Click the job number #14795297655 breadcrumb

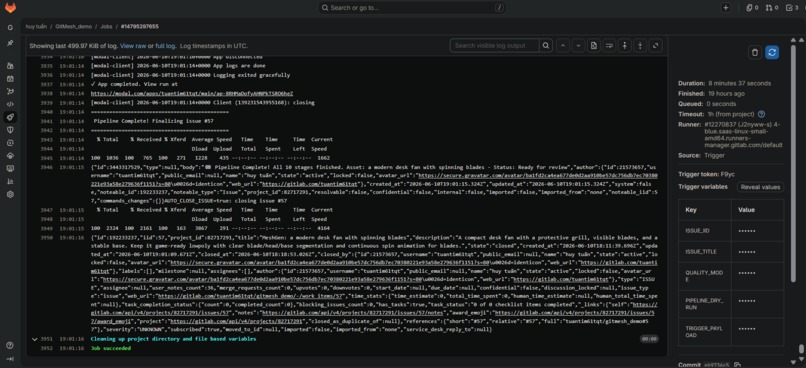pyautogui.click(x=140, y=26)
